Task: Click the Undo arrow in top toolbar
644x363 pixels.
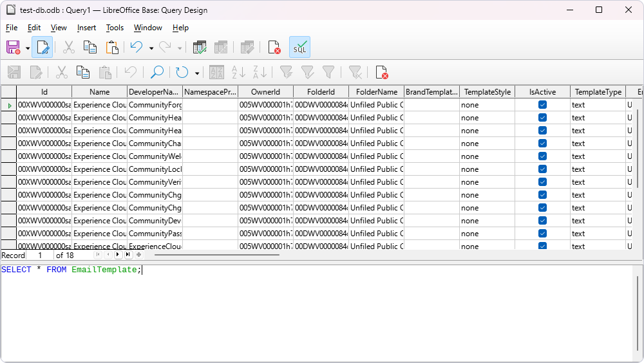Action: (136, 48)
